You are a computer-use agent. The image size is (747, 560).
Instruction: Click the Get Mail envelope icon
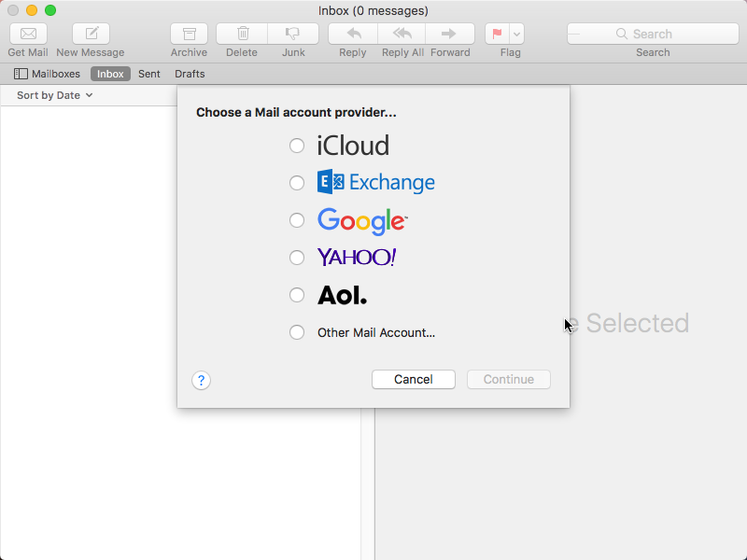[x=28, y=34]
